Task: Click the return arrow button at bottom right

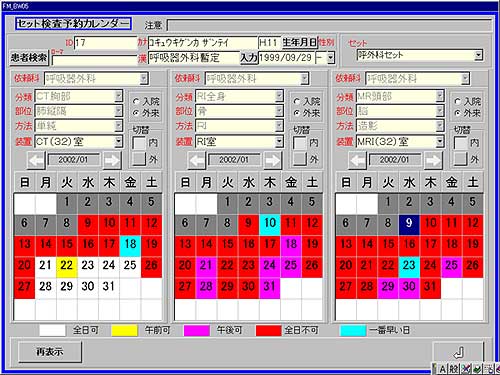Action: click(458, 352)
